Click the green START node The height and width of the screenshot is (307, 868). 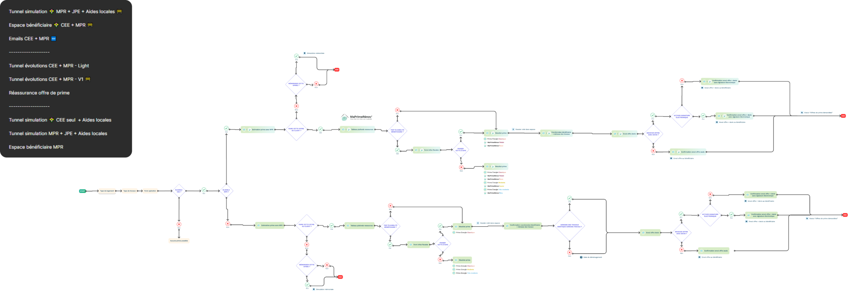(x=82, y=191)
